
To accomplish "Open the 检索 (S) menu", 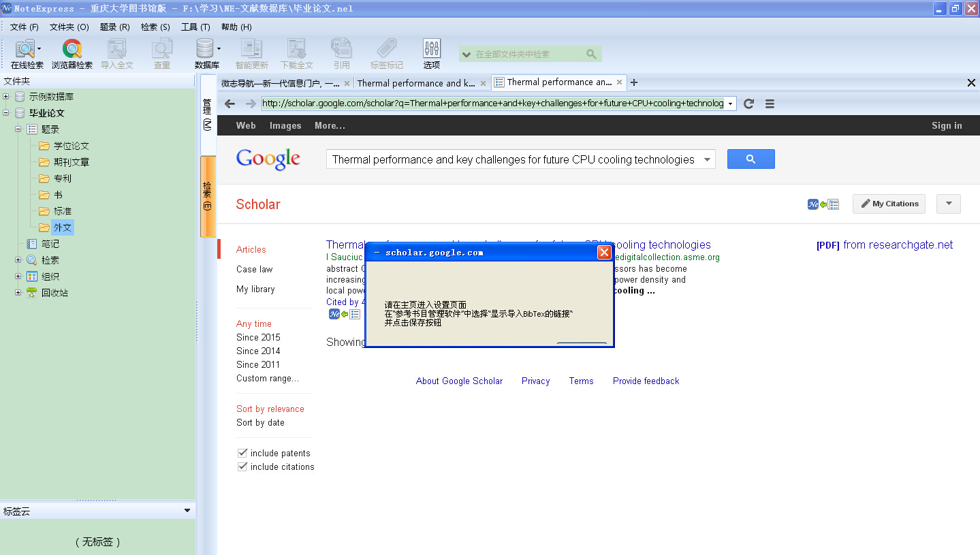I will pos(155,27).
